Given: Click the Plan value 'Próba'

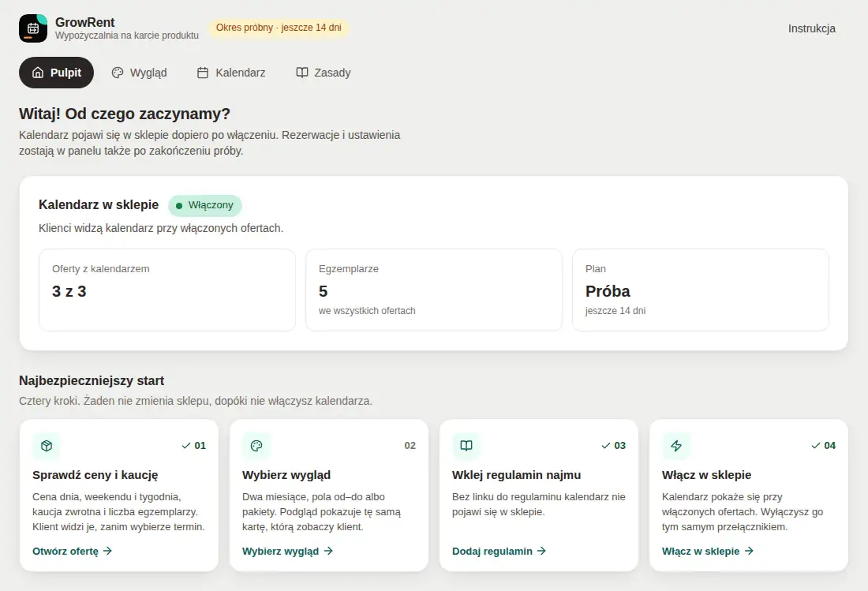Looking at the screenshot, I should tap(608, 292).
